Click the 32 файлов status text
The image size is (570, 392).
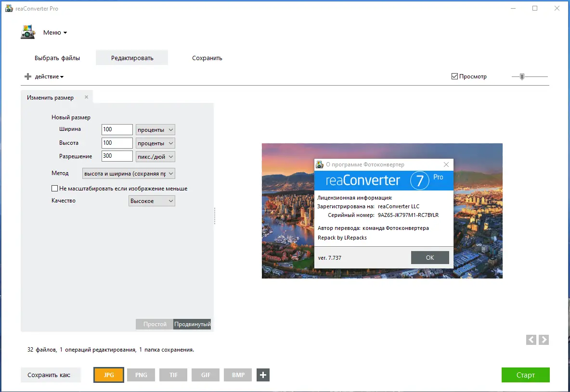coord(111,350)
